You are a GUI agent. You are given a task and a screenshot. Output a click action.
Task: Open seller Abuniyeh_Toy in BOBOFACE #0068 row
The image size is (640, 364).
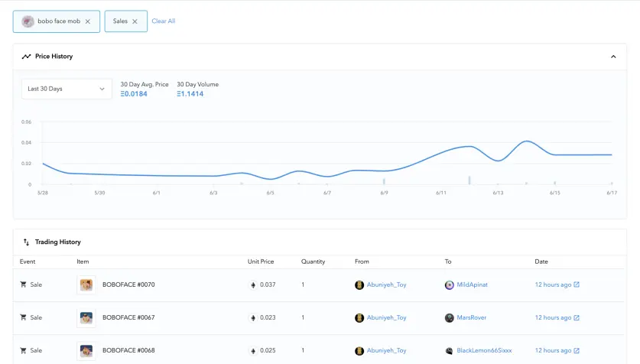click(x=386, y=350)
